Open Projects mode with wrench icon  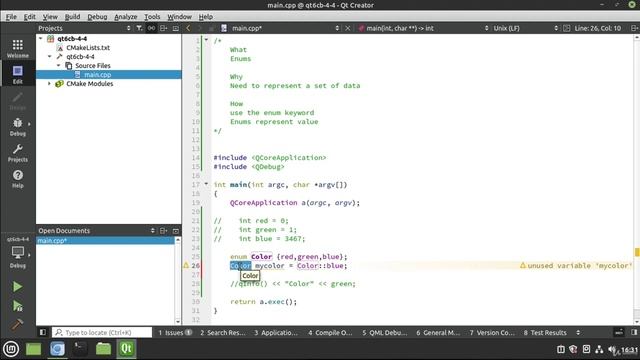click(18, 153)
